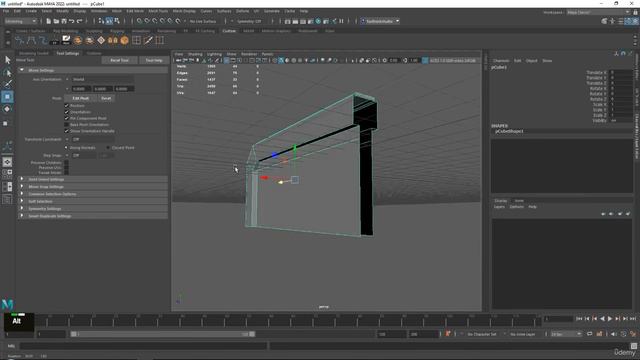
Task: Toggle the Preserve Children checkbox
Action: click(x=67, y=162)
